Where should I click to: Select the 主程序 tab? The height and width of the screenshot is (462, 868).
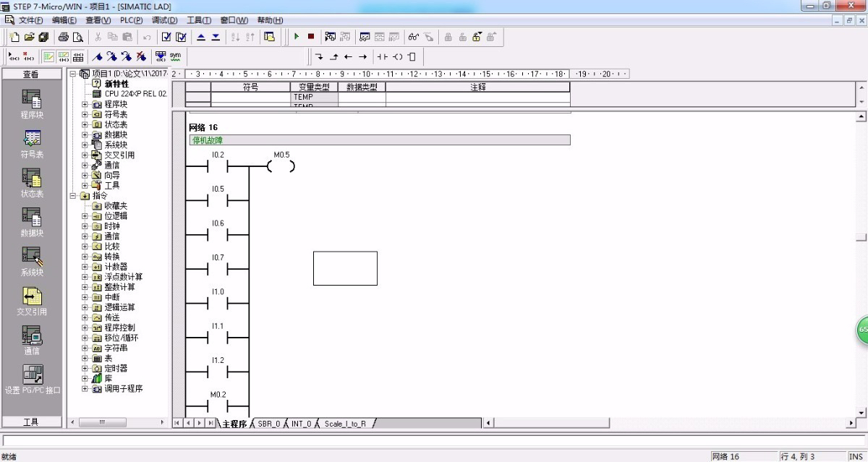234,424
